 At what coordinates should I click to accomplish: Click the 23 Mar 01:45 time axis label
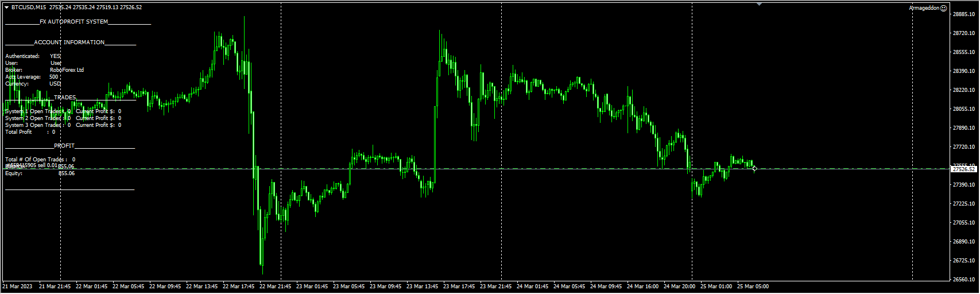(x=312, y=286)
